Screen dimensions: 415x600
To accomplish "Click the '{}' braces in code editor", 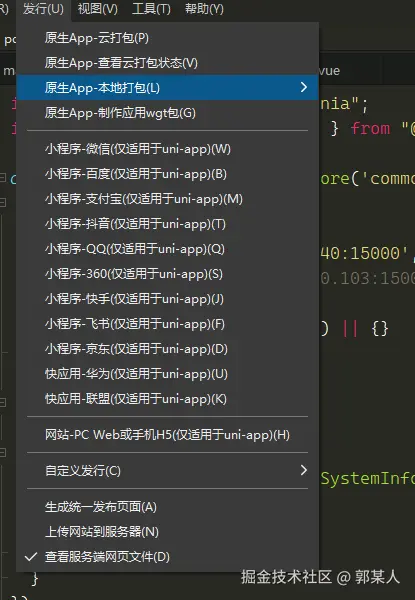I will pos(380,329).
